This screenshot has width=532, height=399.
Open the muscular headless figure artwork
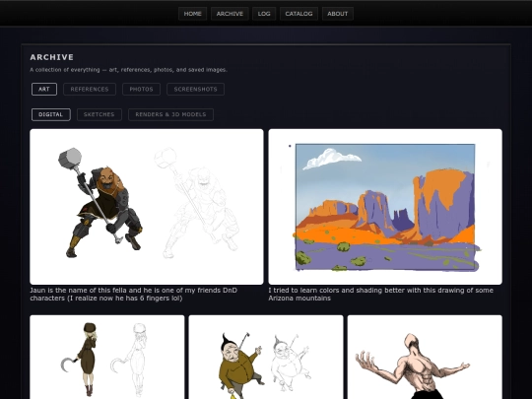425,357
